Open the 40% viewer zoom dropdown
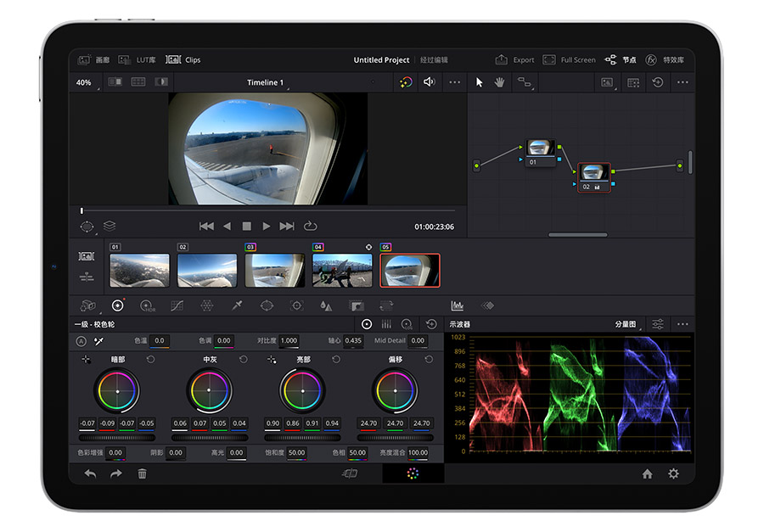Viewport: 764px width, 532px height. click(87, 83)
